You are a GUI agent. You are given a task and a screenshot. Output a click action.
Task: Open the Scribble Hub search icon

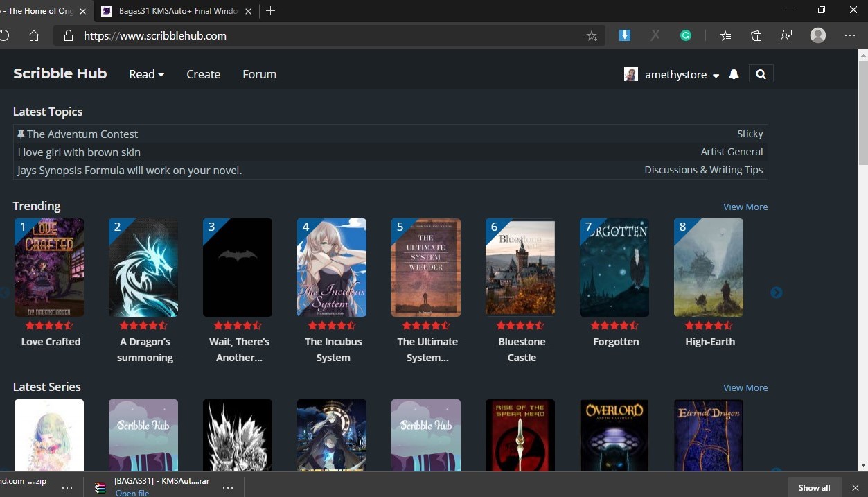tap(761, 74)
